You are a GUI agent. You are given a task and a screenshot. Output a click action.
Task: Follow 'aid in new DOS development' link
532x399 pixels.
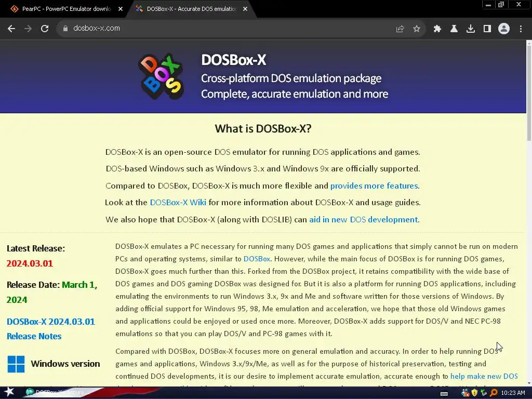pos(363,220)
